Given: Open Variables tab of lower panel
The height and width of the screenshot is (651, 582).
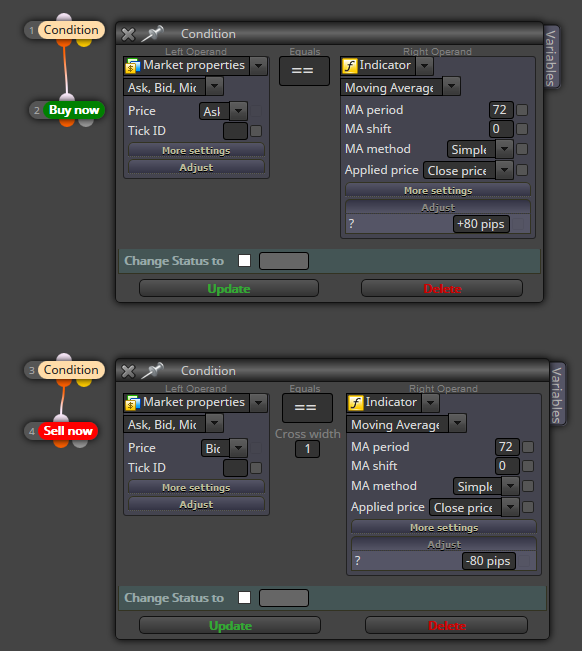Looking at the screenshot, I should (x=557, y=394).
